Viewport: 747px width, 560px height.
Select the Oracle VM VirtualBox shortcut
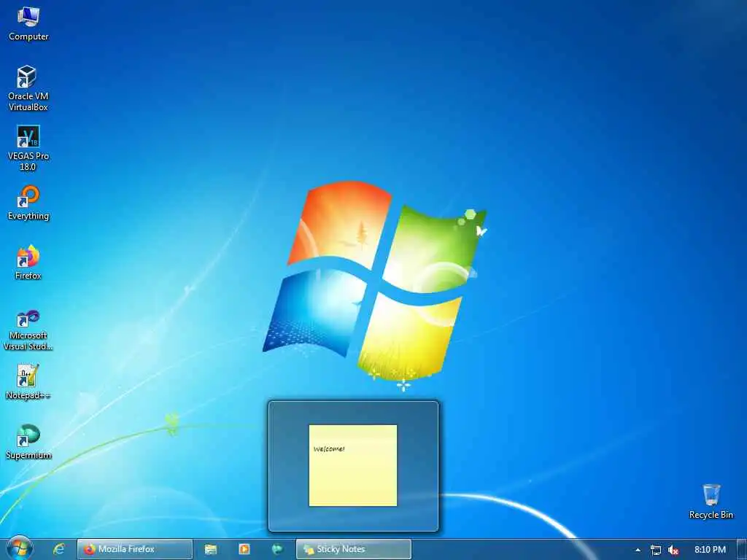(28, 88)
